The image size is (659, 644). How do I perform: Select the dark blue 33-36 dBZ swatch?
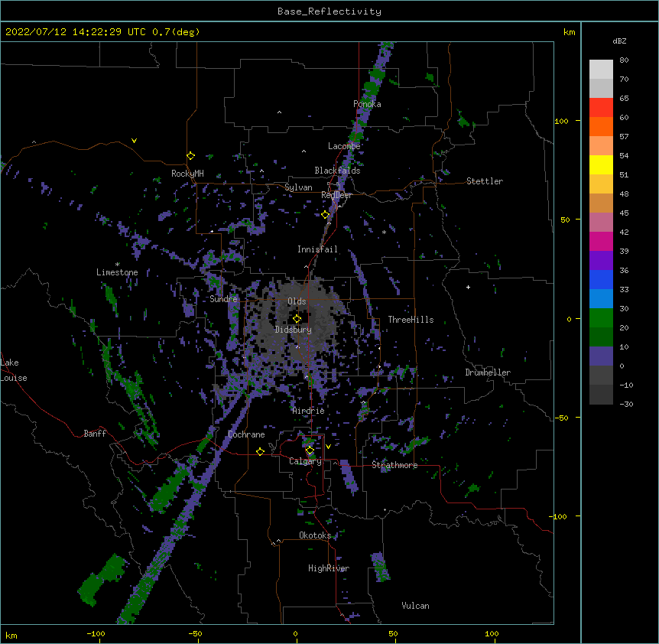point(601,280)
